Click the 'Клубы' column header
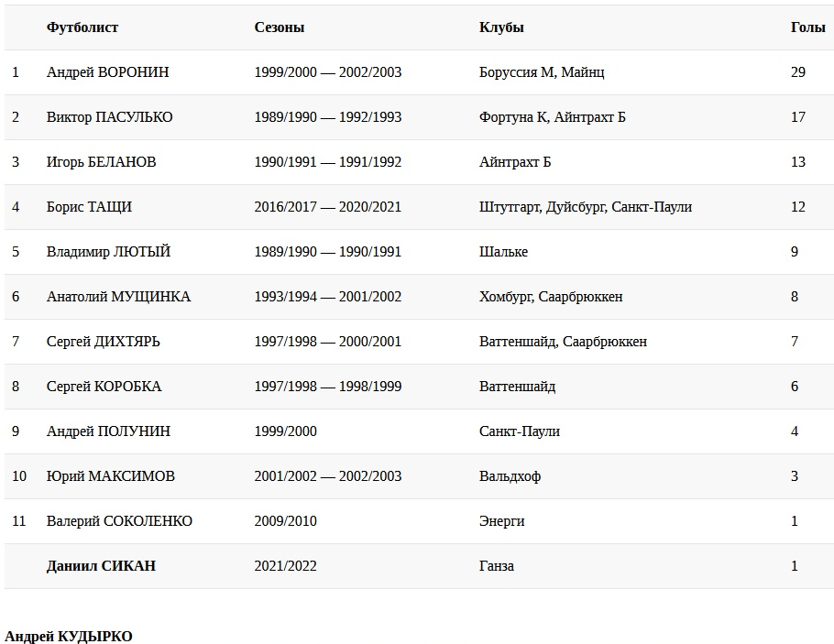Screen dimensions: 834x644 tap(501, 27)
